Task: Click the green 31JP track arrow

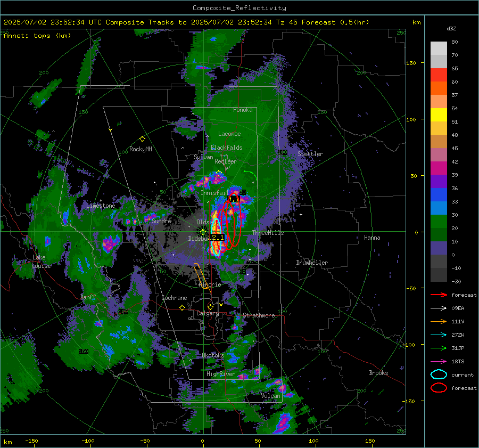Action: [x=439, y=348]
